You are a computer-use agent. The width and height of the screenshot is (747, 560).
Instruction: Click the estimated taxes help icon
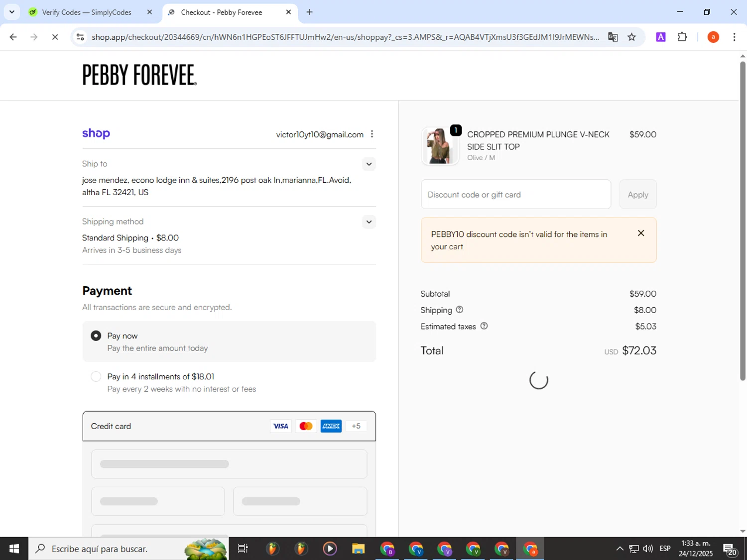484,326
